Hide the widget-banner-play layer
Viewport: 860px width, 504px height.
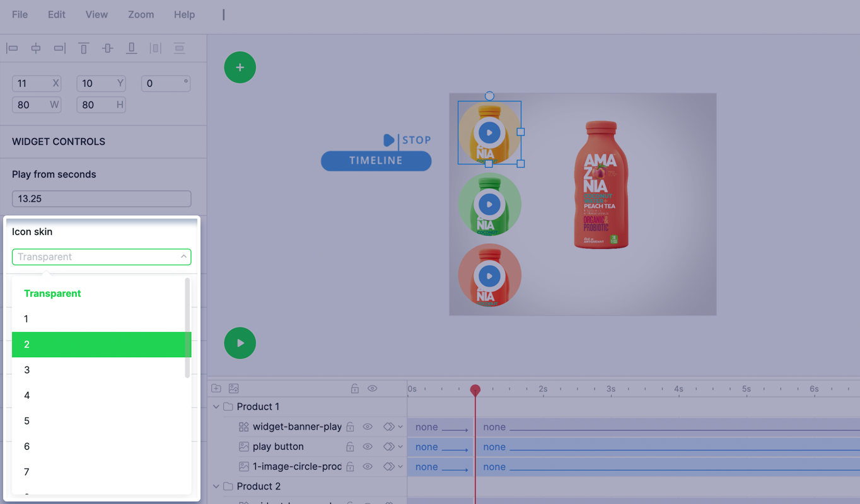coord(368,427)
